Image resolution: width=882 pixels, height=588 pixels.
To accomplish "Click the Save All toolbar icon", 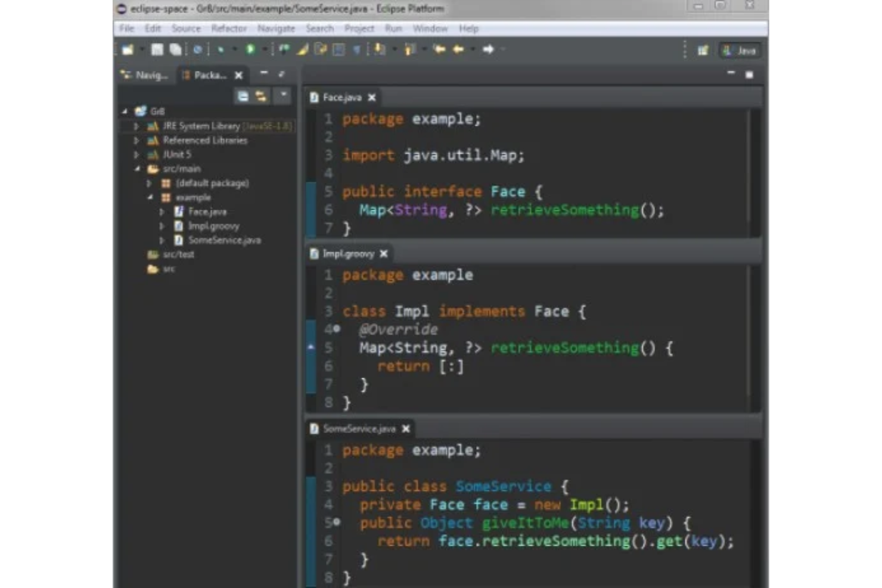I will click(x=175, y=49).
